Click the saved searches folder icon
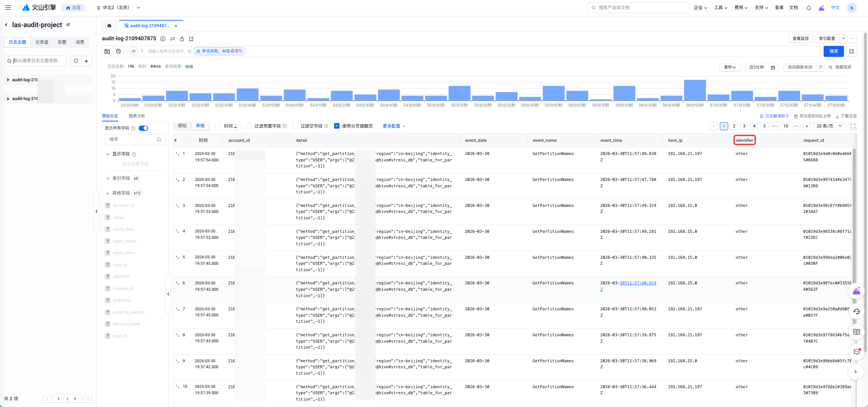Image resolution: width=868 pixels, height=407 pixels. (107, 51)
